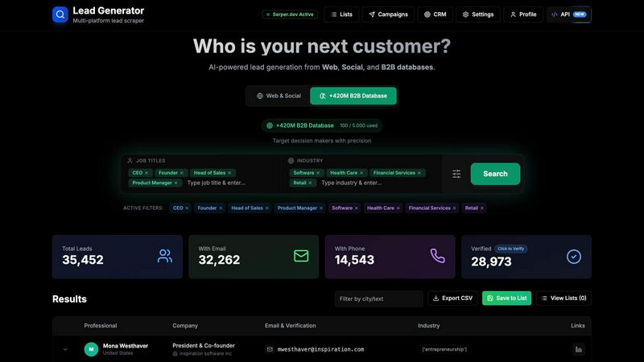Screen dimensions: 644x362
Task: Clear Head of Sales from active filters
Action: [267, 208]
